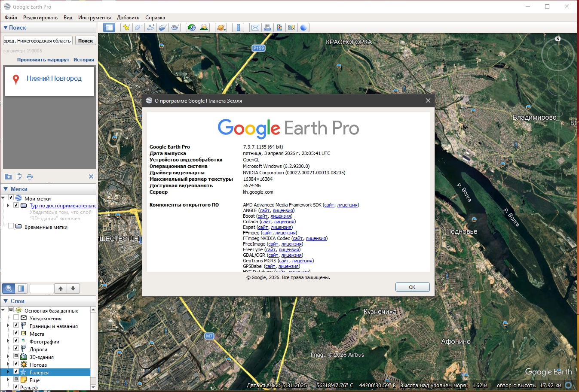Add a placemark with the pushpin icon
This screenshot has width=579, height=392.
click(x=126, y=27)
